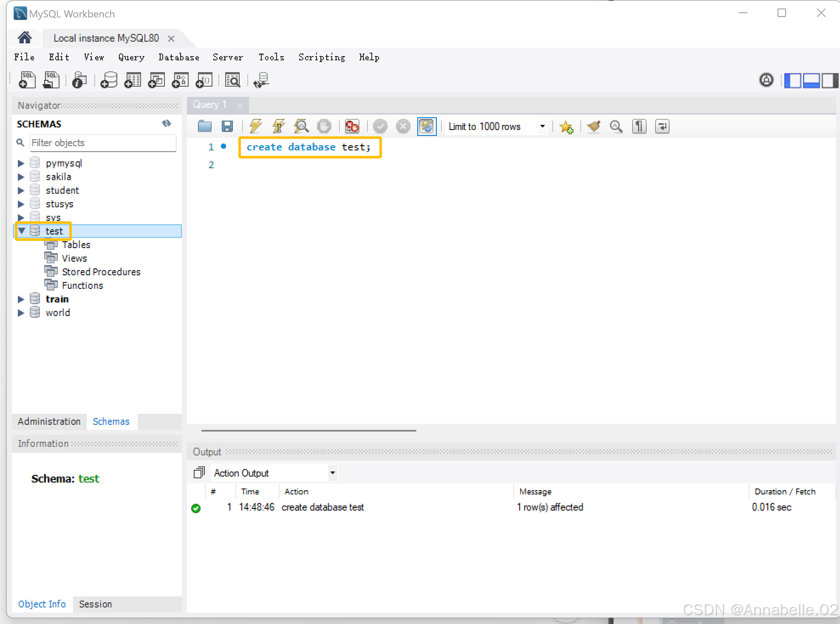
Task: Toggle the left sidebar panel visibility
Action: [x=792, y=80]
